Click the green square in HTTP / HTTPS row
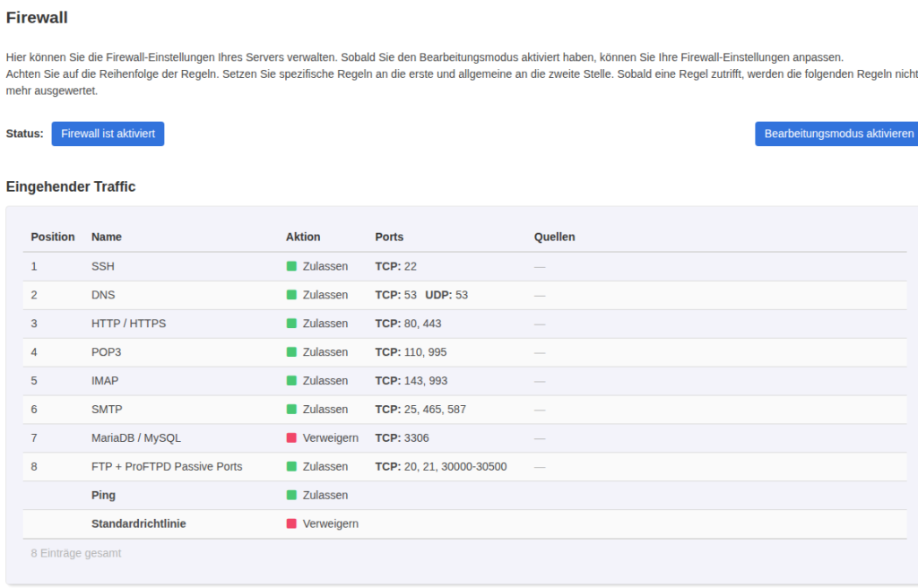Screen dimensions: 918x588 [x=291, y=324]
